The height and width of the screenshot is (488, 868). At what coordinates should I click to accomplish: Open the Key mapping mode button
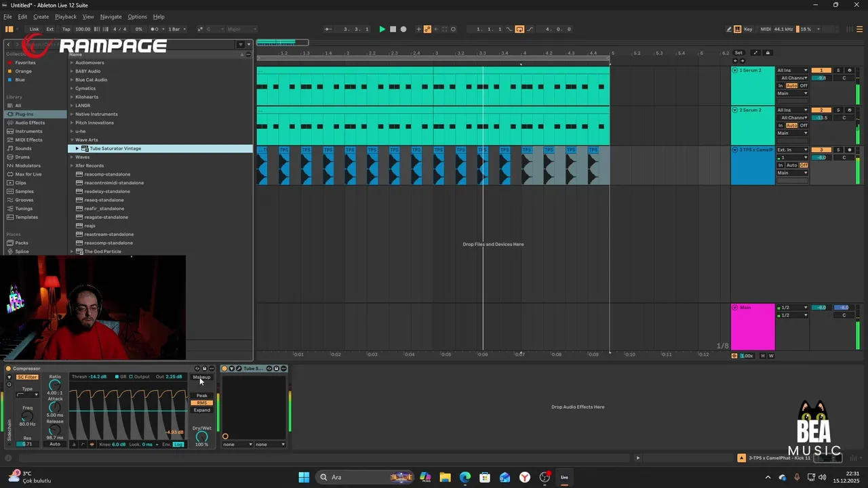click(748, 29)
